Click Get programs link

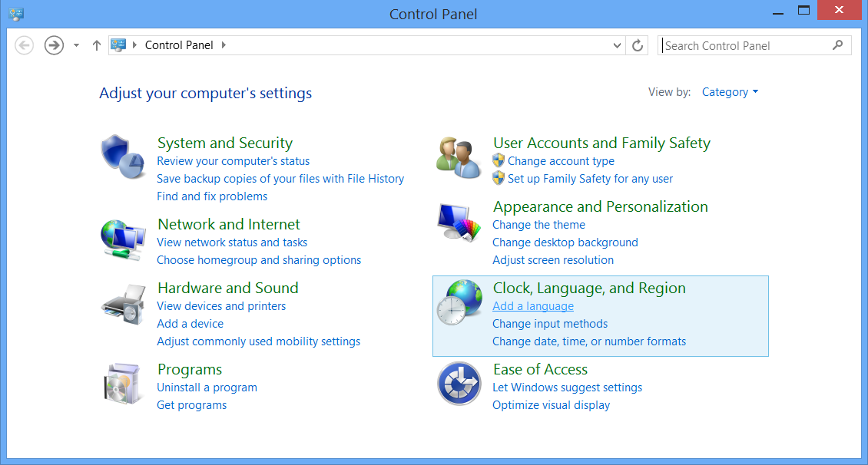[191, 405]
